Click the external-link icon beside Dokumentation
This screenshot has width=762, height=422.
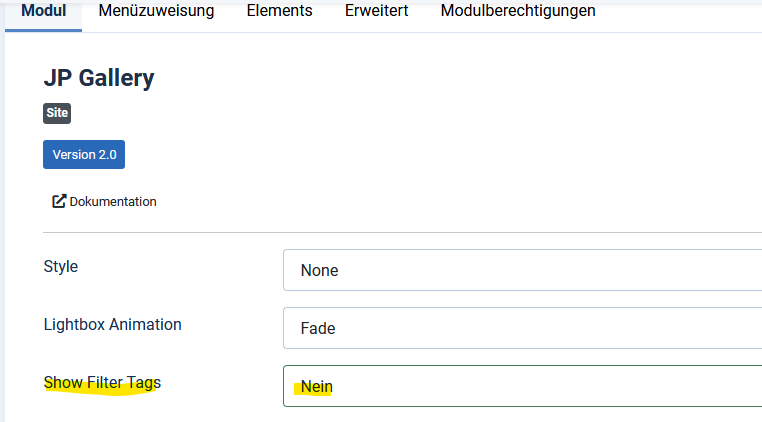(x=59, y=201)
